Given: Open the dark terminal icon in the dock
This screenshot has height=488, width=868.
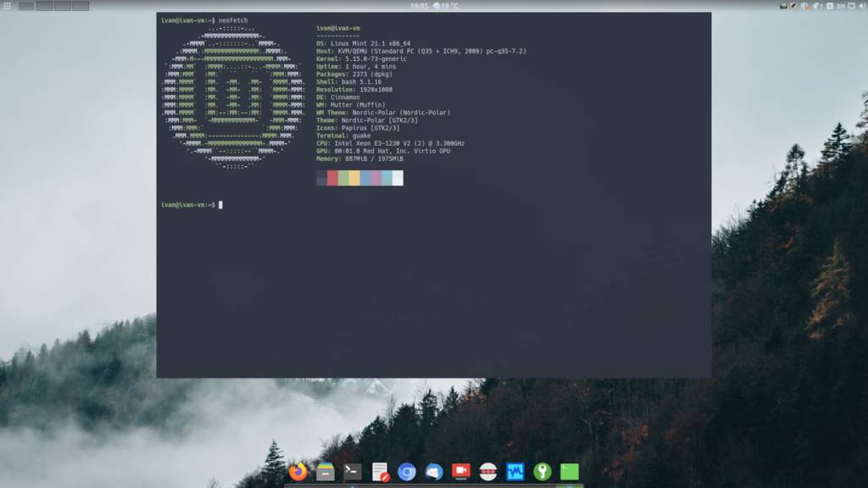Looking at the screenshot, I should [353, 472].
